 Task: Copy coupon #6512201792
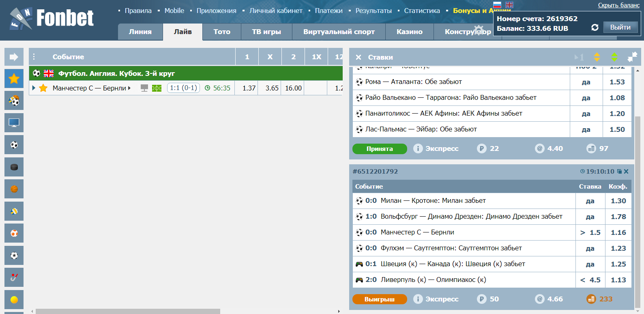click(x=619, y=172)
